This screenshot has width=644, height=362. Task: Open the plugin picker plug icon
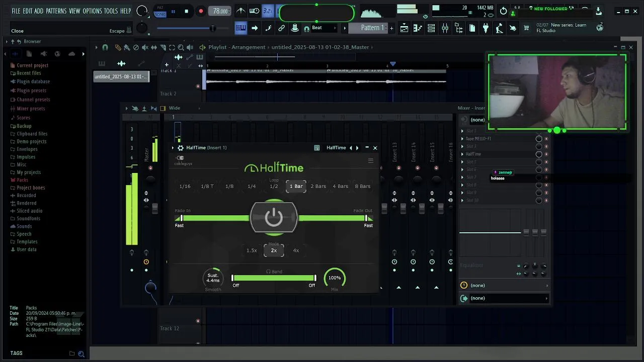point(486,28)
